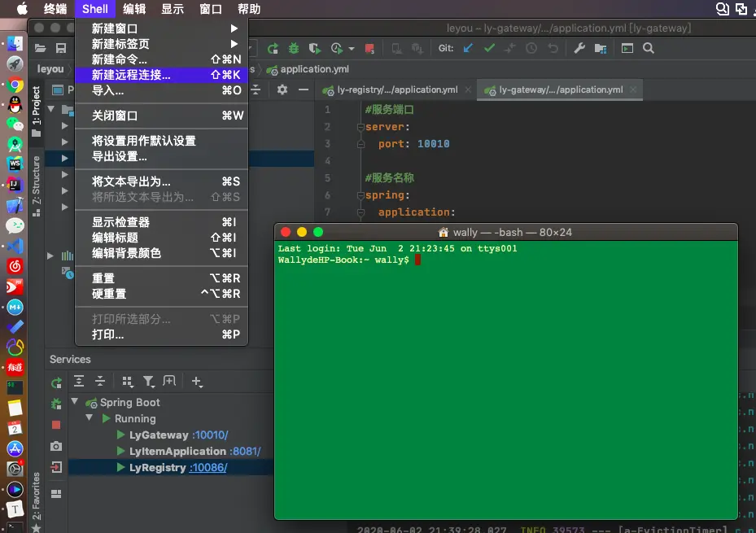
Task: Click the thread dump camera icon in run panel
Action: (x=55, y=445)
